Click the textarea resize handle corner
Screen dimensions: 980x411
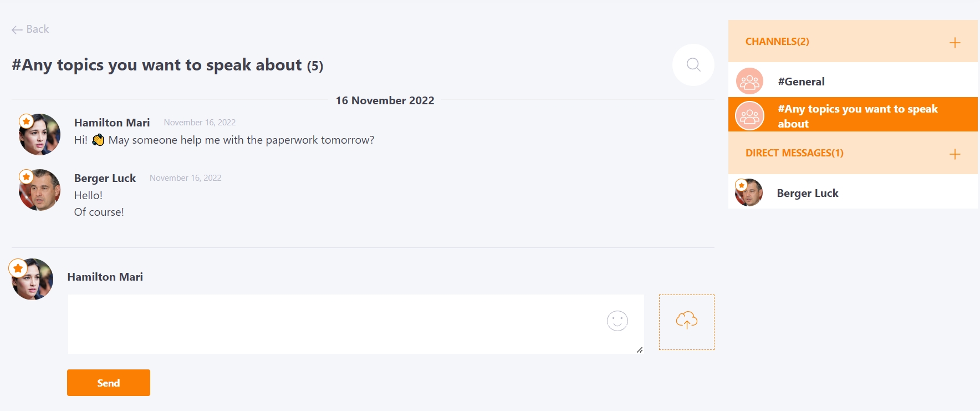(640, 349)
